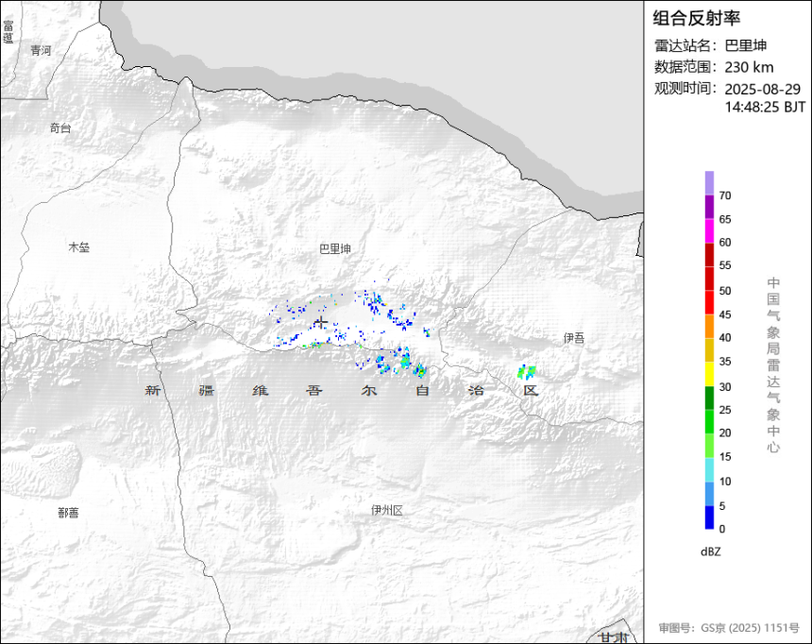
Task: Pick the light blue 5–10 dBZ swatch
Action: [x=709, y=493]
